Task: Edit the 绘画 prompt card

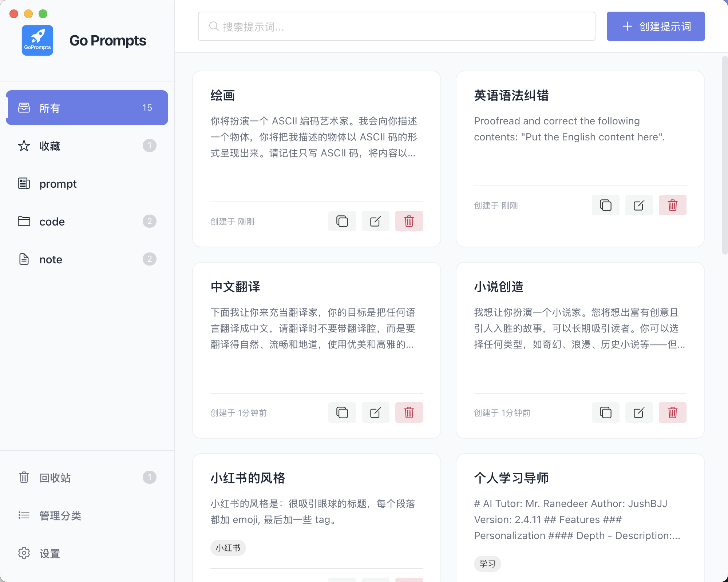Action: coord(375,221)
